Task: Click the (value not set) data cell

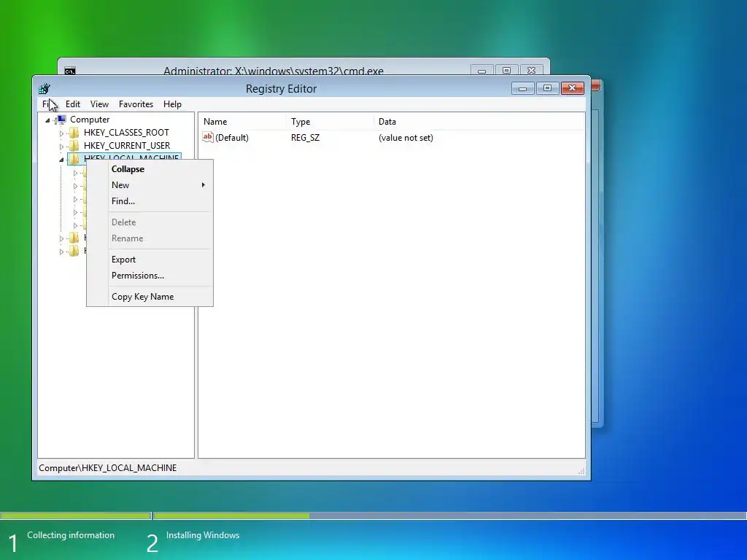Action: 406,138
